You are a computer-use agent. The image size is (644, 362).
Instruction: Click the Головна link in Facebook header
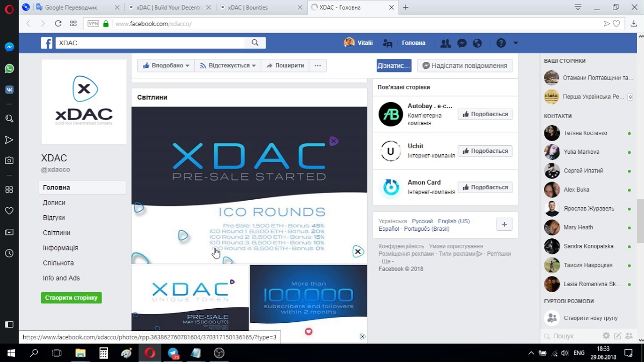(414, 43)
